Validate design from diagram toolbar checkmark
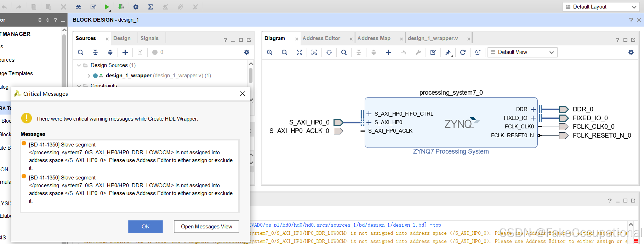 [x=433, y=52]
